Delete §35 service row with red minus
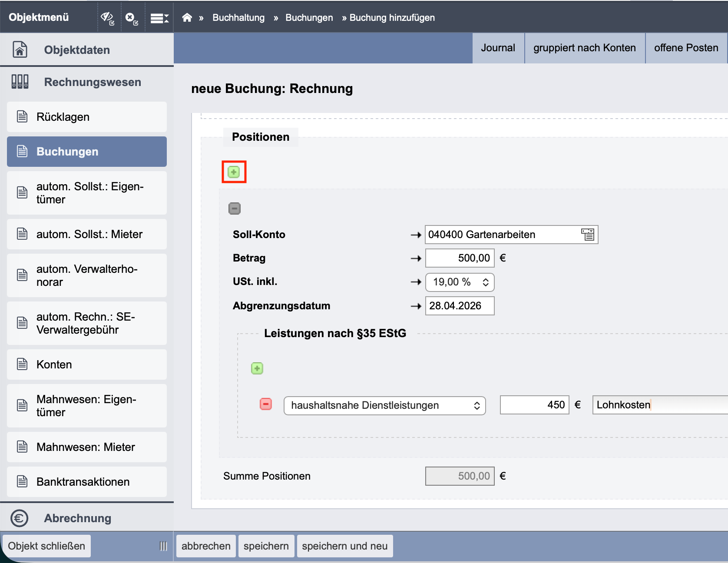The height and width of the screenshot is (563, 728). click(x=266, y=404)
